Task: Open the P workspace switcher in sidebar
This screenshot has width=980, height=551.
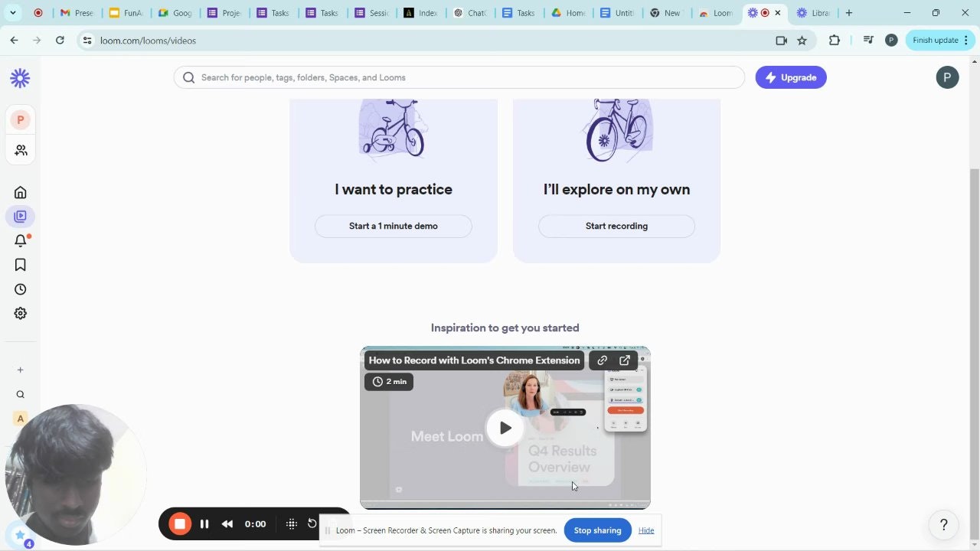Action: tap(20, 120)
